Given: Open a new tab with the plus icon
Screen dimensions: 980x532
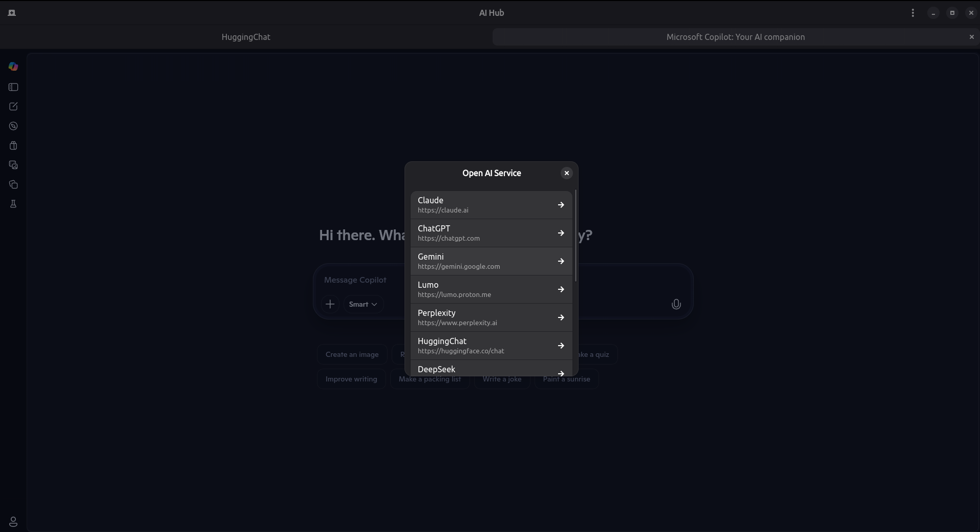Looking at the screenshot, I should [x=11, y=13].
